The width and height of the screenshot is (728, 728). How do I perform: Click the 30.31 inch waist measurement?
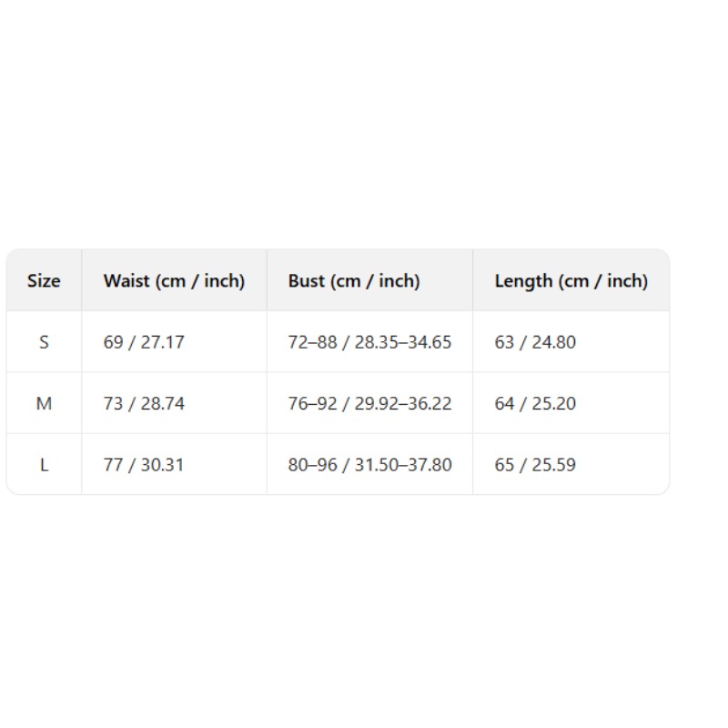(162, 465)
